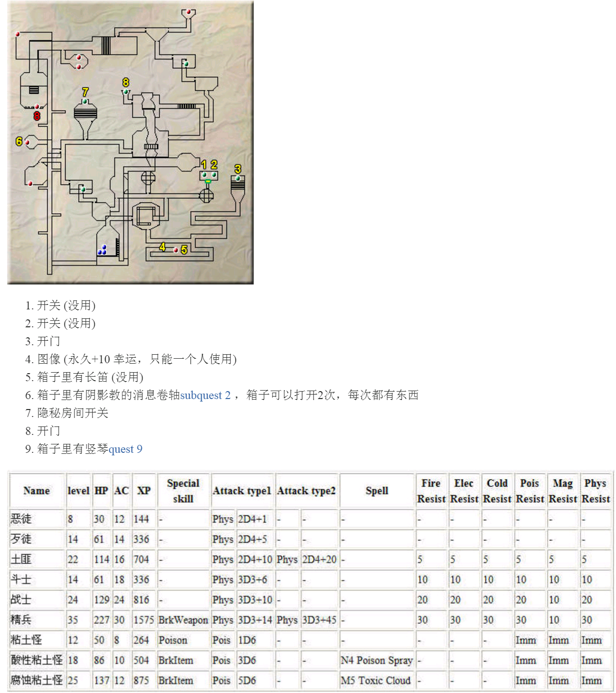Screen dimensions: 616x693
Task: Click the dungeon map image
Action: (x=130, y=142)
